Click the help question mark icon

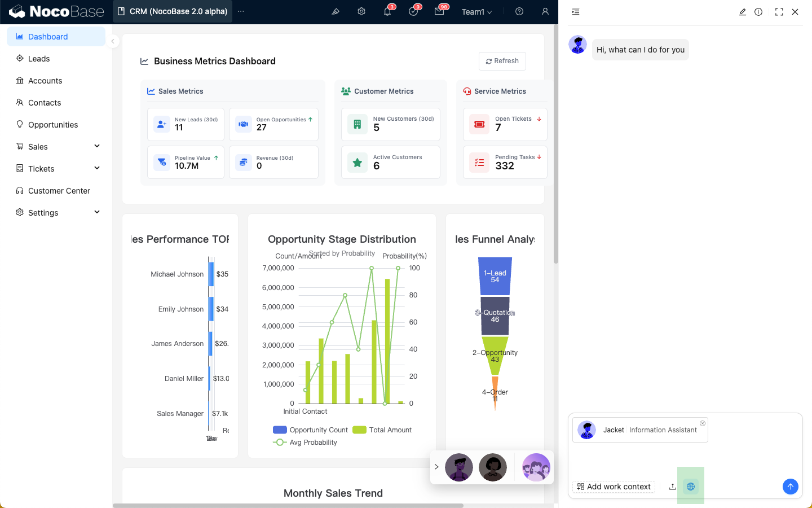[519, 11]
